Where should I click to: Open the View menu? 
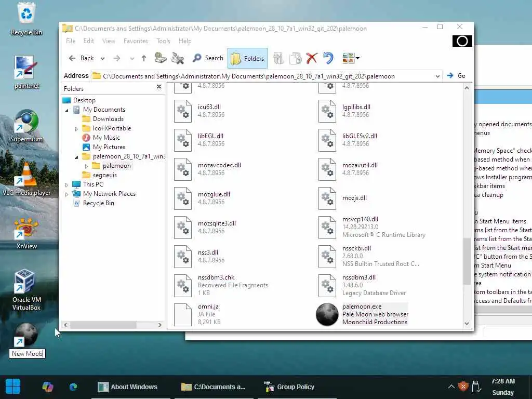[109, 41]
